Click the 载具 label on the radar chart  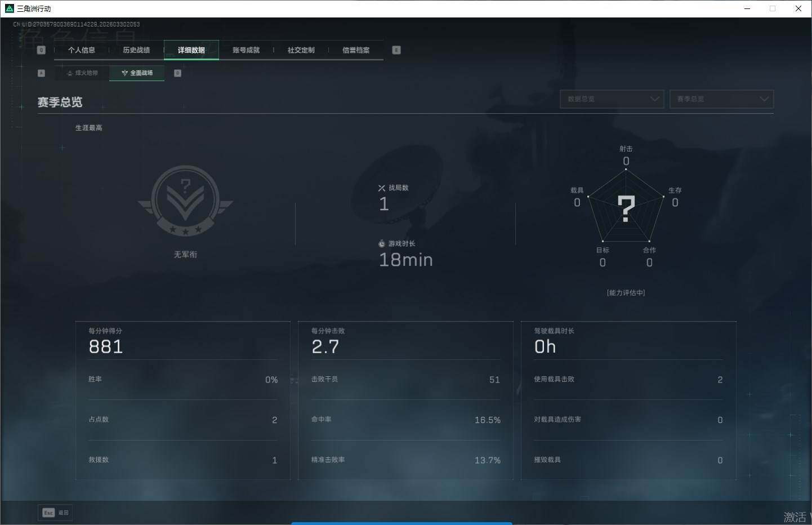[x=577, y=190]
